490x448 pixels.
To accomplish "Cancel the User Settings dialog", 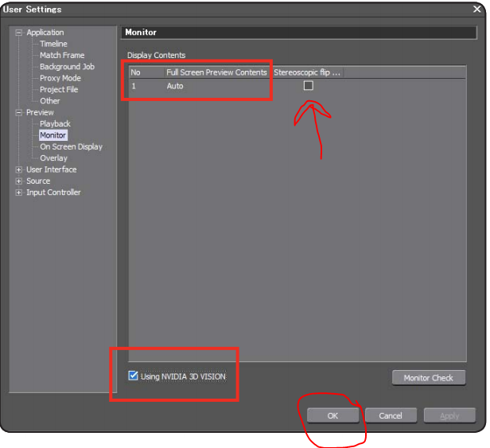I will click(x=391, y=416).
